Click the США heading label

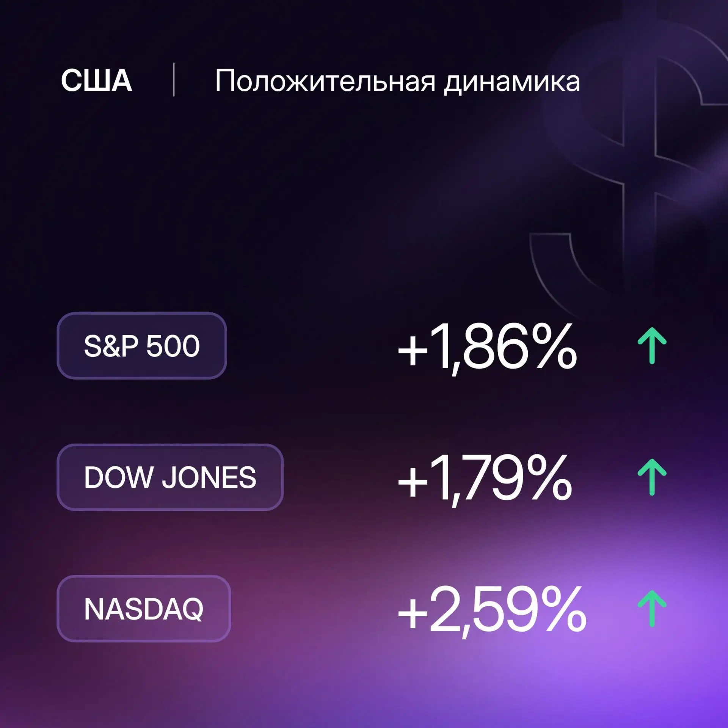pos(96,80)
